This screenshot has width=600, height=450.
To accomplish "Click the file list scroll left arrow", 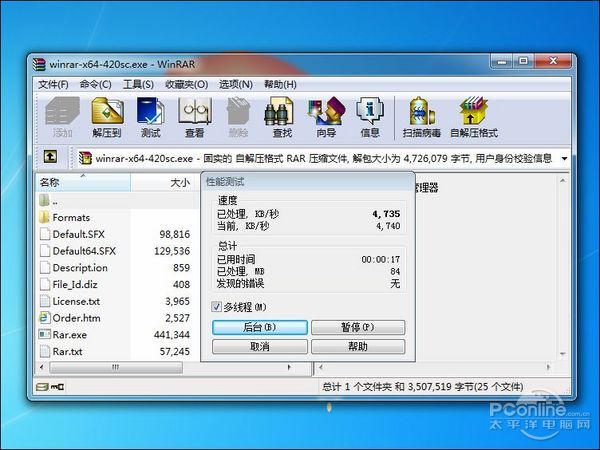I will (x=42, y=367).
